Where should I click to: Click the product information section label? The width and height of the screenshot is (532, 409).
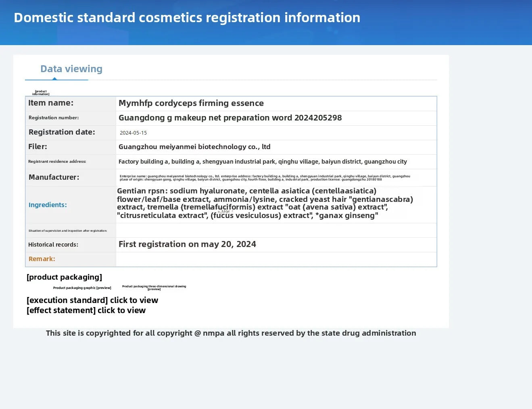(41, 93)
